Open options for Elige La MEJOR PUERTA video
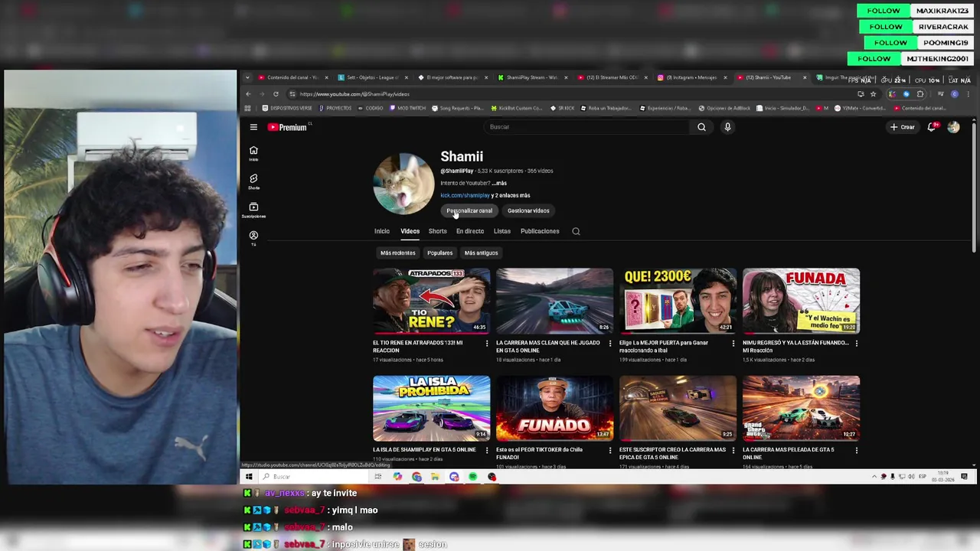 click(x=733, y=343)
